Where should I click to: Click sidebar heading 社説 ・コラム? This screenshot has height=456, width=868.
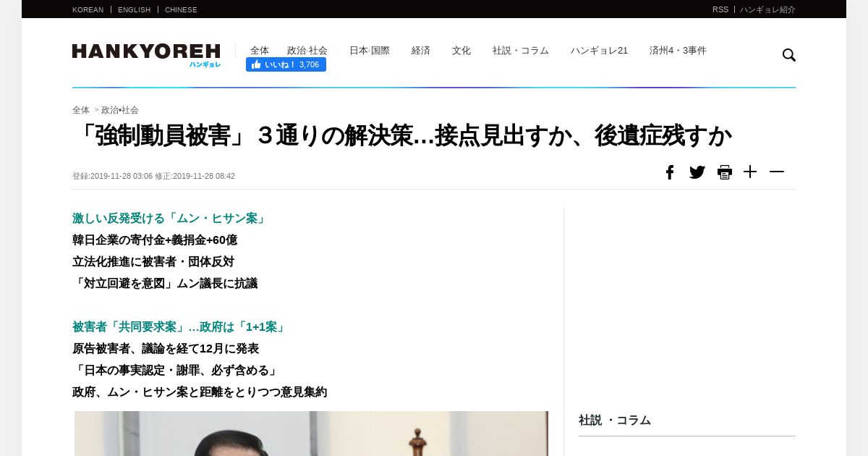pyautogui.click(x=615, y=421)
